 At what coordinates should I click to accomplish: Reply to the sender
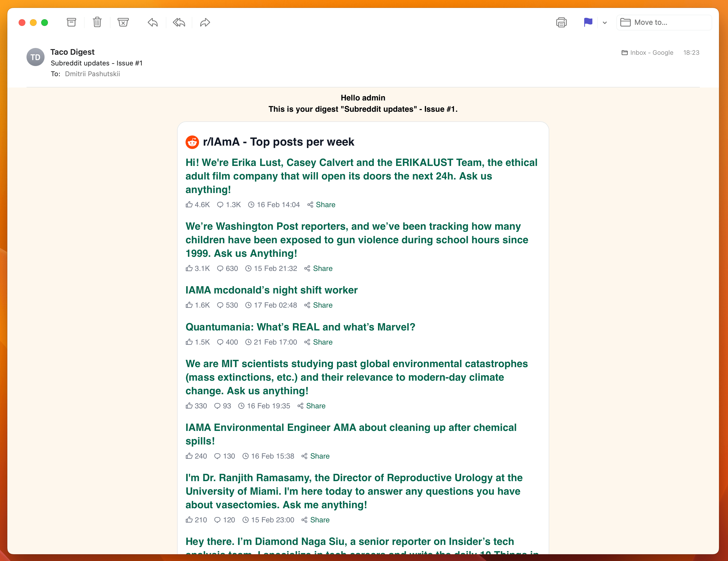coord(153,22)
